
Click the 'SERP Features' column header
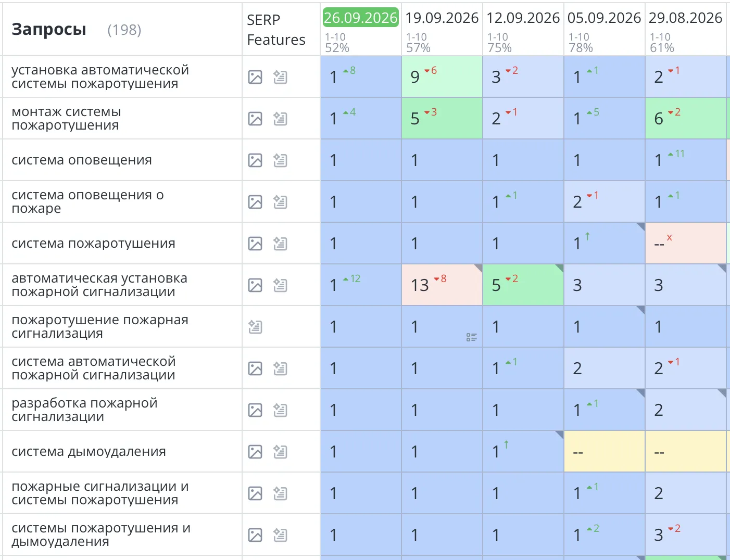coord(276,30)
